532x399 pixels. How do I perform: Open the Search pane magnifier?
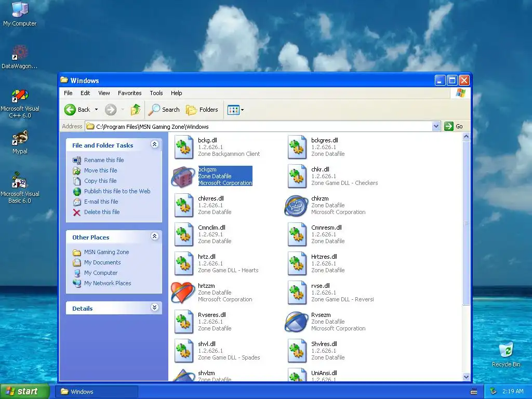tap(154, 110)
